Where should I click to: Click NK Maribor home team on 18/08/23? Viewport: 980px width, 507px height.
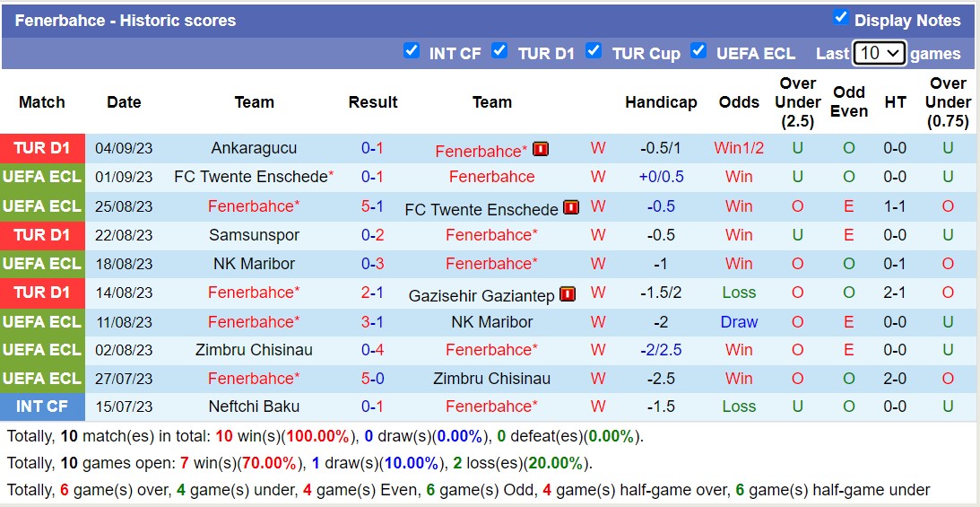tap(254, 264)
